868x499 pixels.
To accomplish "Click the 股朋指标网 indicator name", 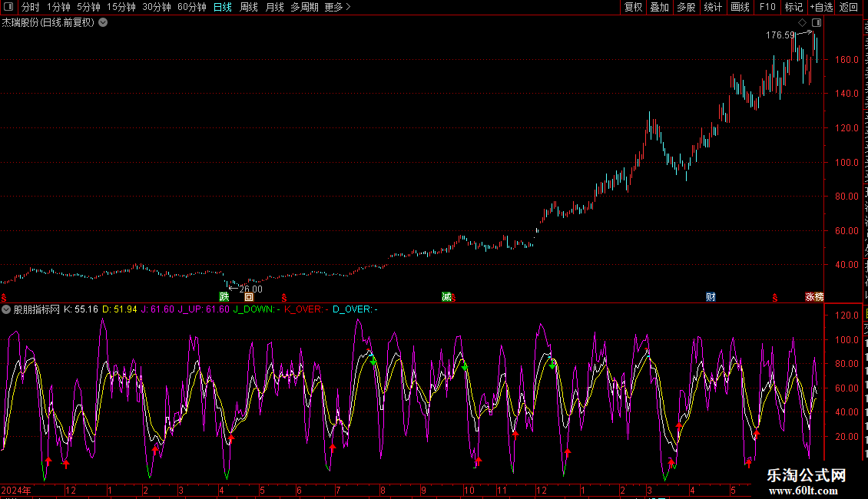I will coord(37,309).
